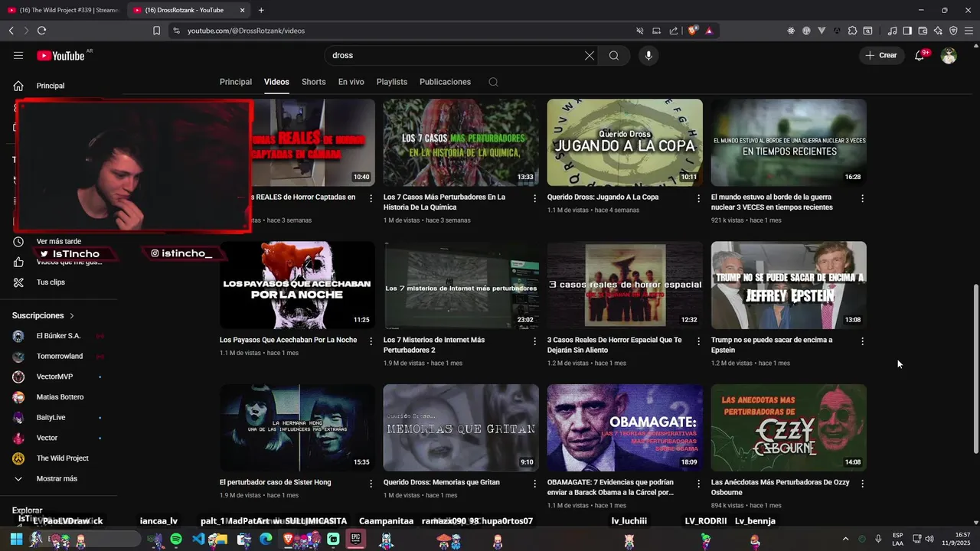Viewport: 980px width, 551px height.
Task: Open options for Los Payasos Que Acechaban Por La Noche
Action: point(371,341)
